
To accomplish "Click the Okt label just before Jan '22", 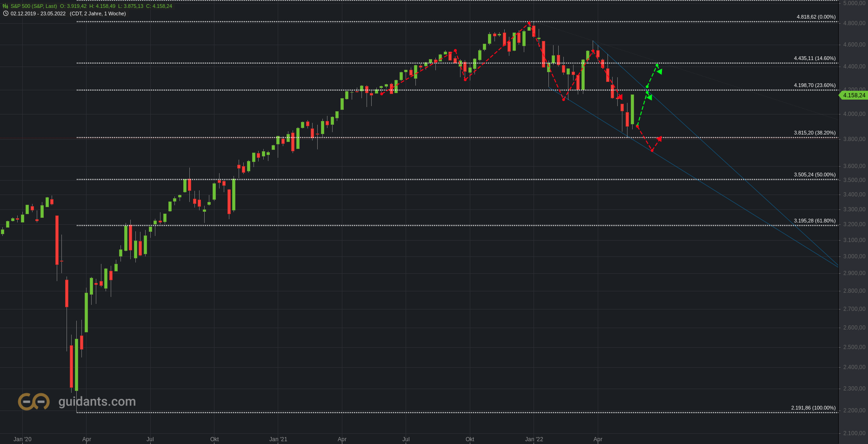I will pyautogui.click(x=470, y=439).
